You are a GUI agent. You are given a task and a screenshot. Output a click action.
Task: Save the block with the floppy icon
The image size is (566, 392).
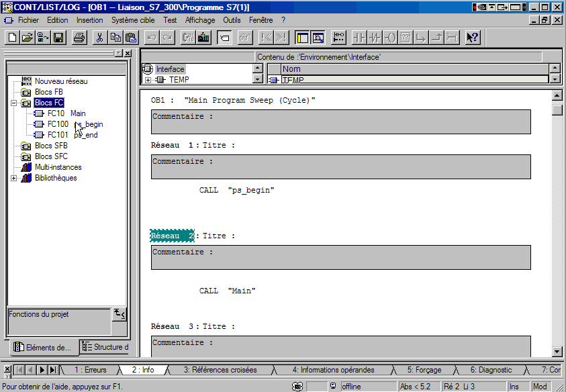click(58, 38)
